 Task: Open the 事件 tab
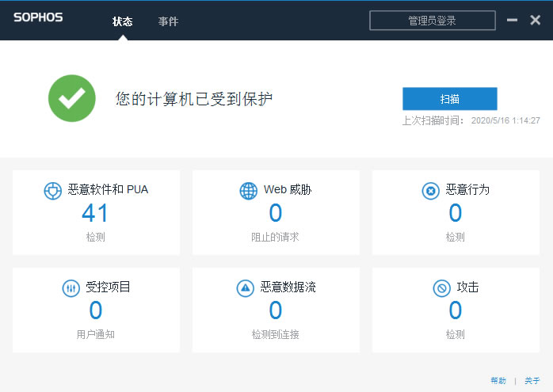[168, 21]
